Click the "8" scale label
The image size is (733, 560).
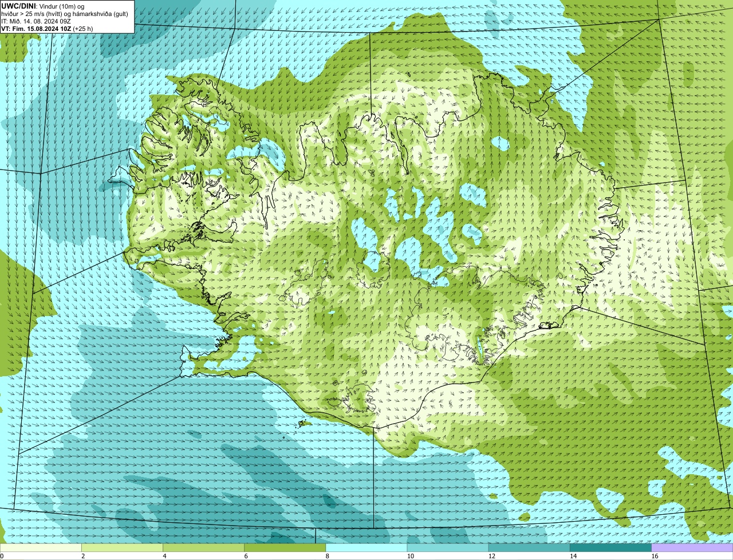327,556
